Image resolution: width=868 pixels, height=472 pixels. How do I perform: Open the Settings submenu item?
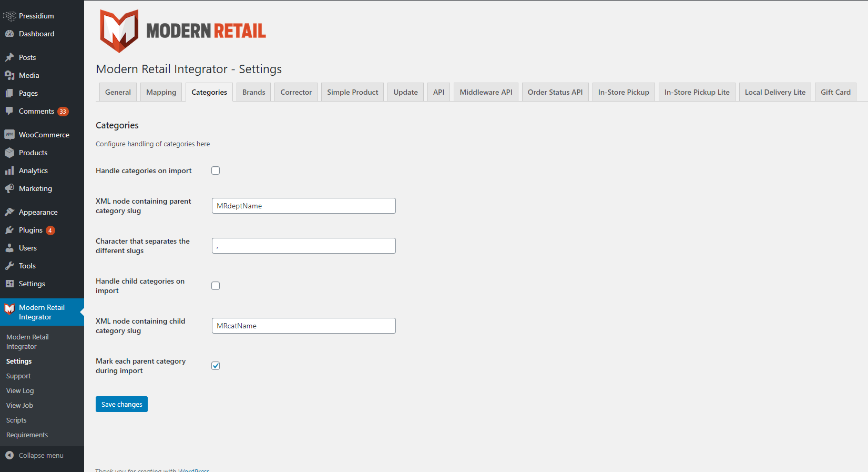(19, 361)
